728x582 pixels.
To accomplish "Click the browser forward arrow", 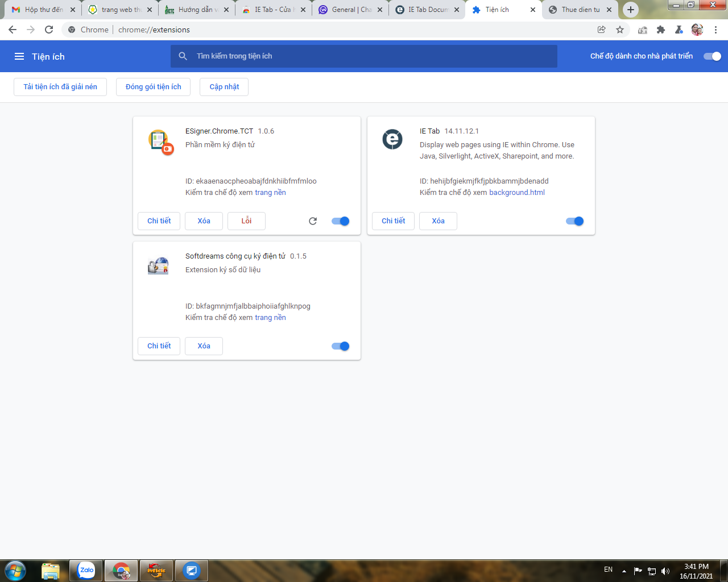I will coord(31,30).
